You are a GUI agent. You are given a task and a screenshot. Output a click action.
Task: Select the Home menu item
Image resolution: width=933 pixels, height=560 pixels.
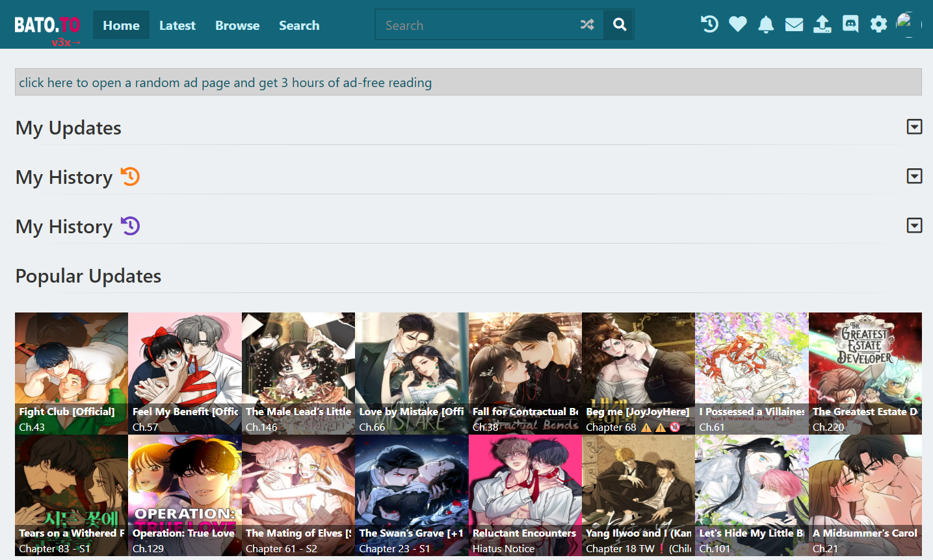click(121, 25)
